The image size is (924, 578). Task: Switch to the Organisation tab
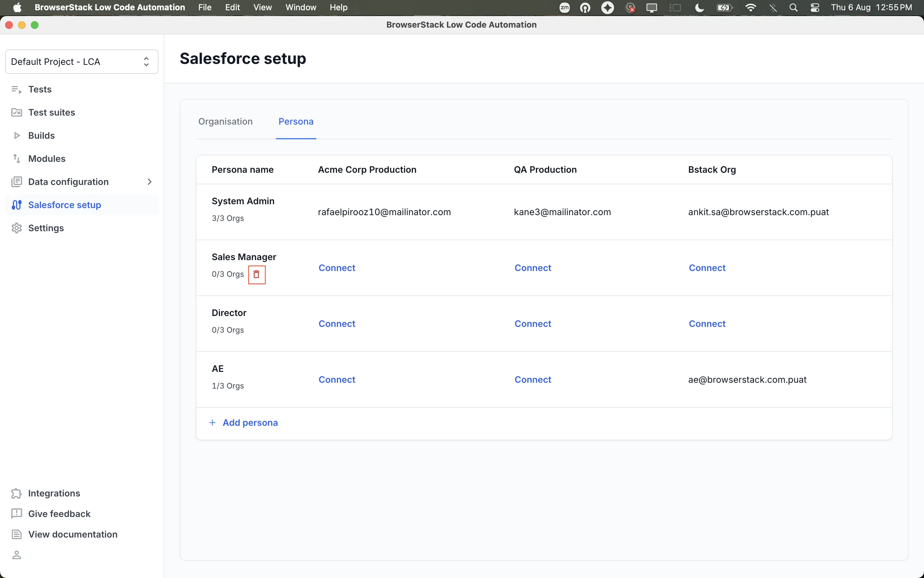pyautogui.click(x=225, y=122)
